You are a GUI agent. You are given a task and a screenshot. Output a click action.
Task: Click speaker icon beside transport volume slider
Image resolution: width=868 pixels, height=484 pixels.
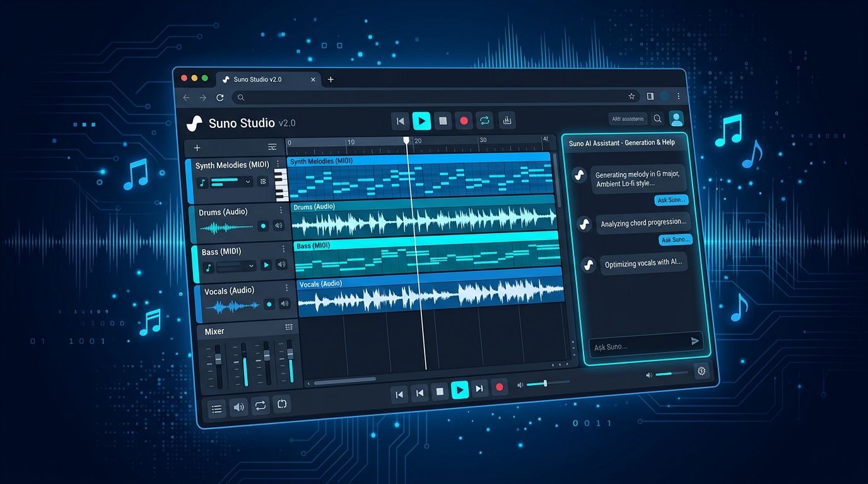click(x=520, y=384)
